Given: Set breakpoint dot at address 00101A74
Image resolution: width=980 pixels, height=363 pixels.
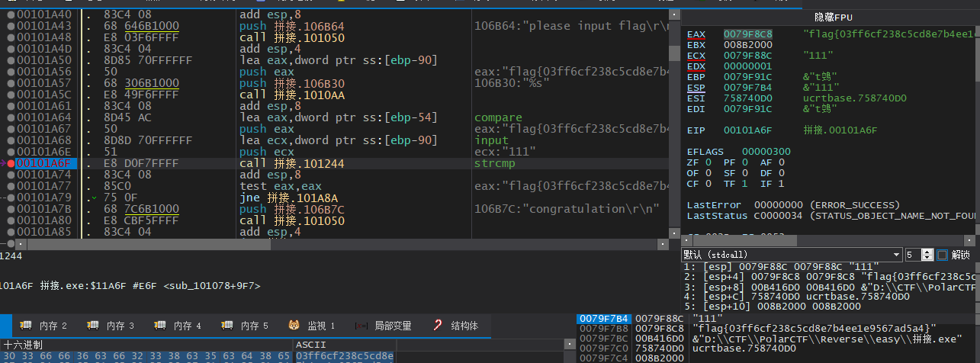Looking at the screenshot, I should pyautogui.click(x=11, y=174).
